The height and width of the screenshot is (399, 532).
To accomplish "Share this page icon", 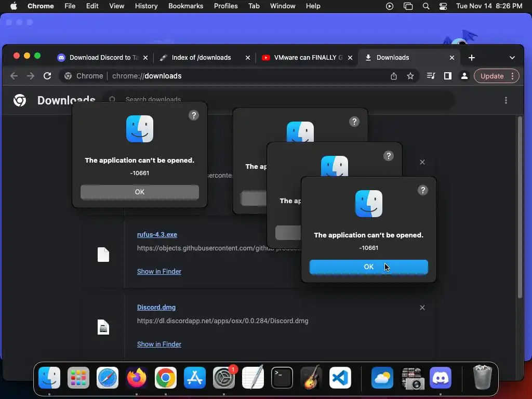I will point(394,76).
